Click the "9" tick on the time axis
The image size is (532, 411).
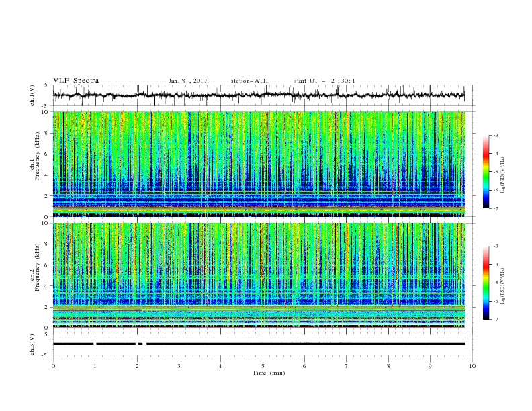click(x=430, y=366)
